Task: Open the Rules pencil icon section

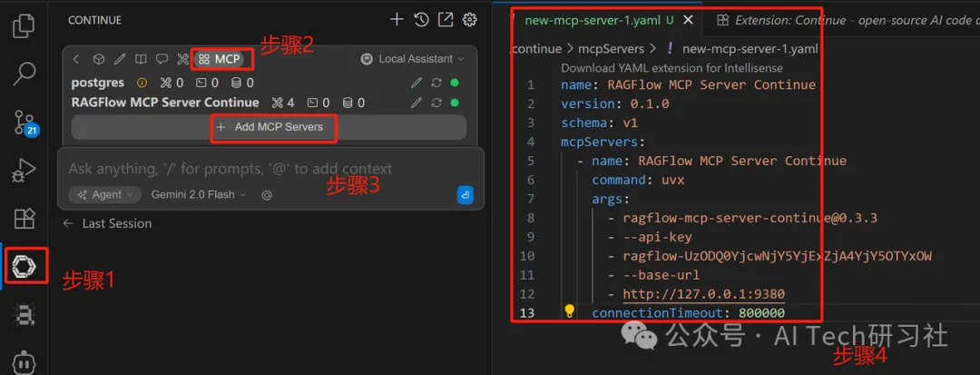Action: [x=120, y=59]
